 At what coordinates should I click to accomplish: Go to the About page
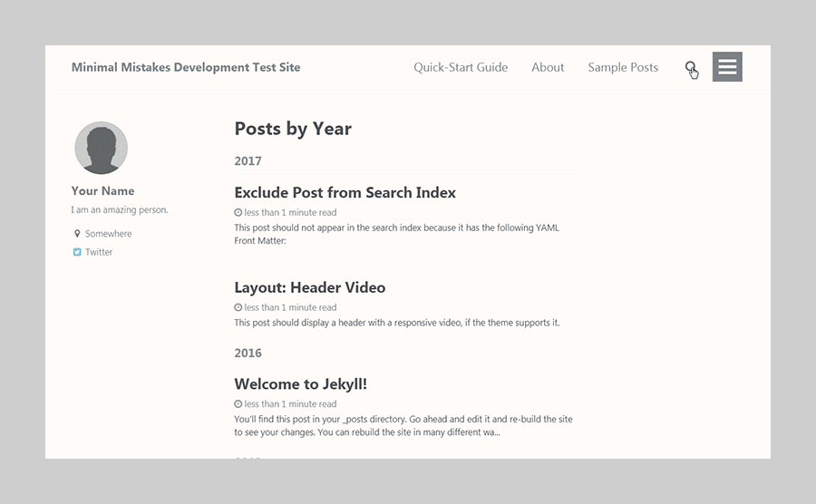point(548,67)
